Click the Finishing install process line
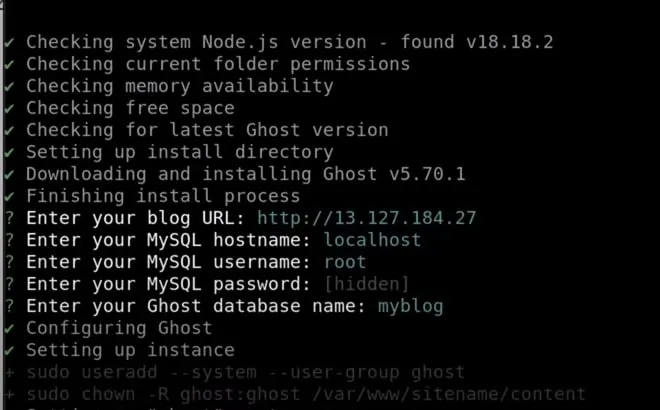This screenshot has width=660, height=410. pos(163,196)
